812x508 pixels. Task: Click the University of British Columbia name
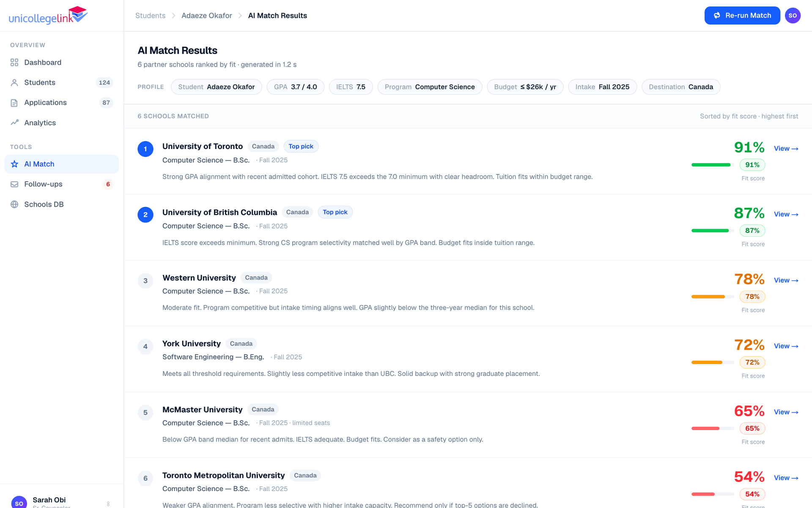[x=220, y=212]
